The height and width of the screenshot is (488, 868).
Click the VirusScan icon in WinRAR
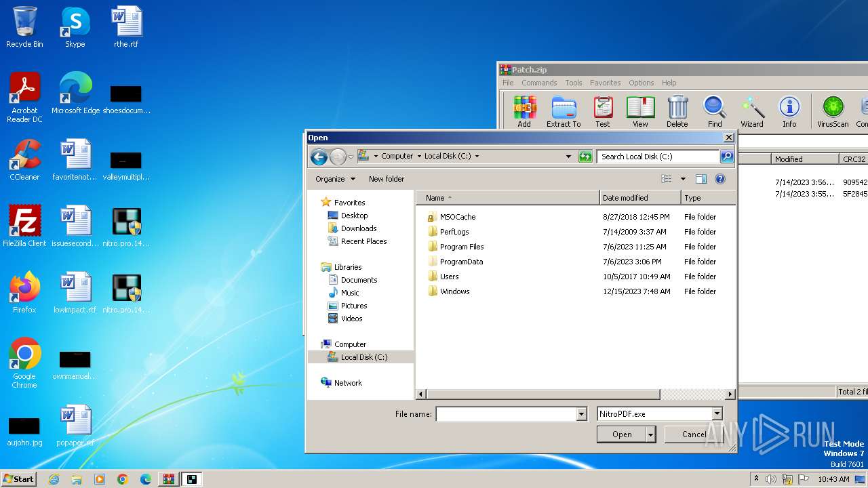833,111
